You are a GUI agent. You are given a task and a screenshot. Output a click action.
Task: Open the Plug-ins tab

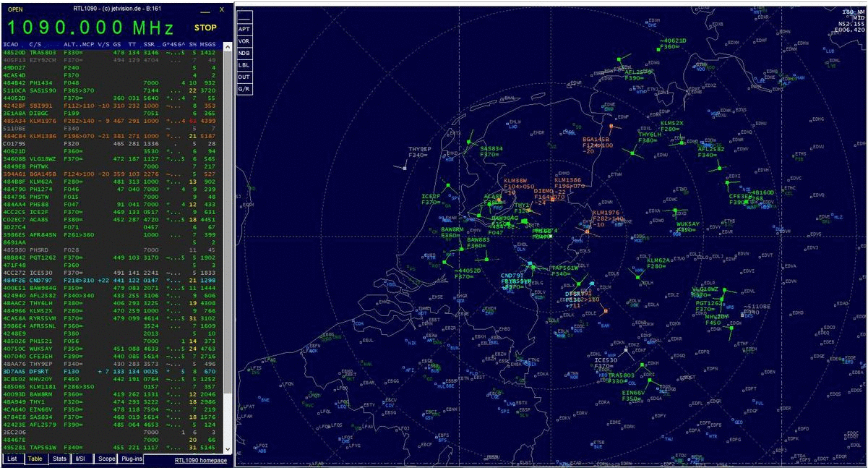(131, 459)
